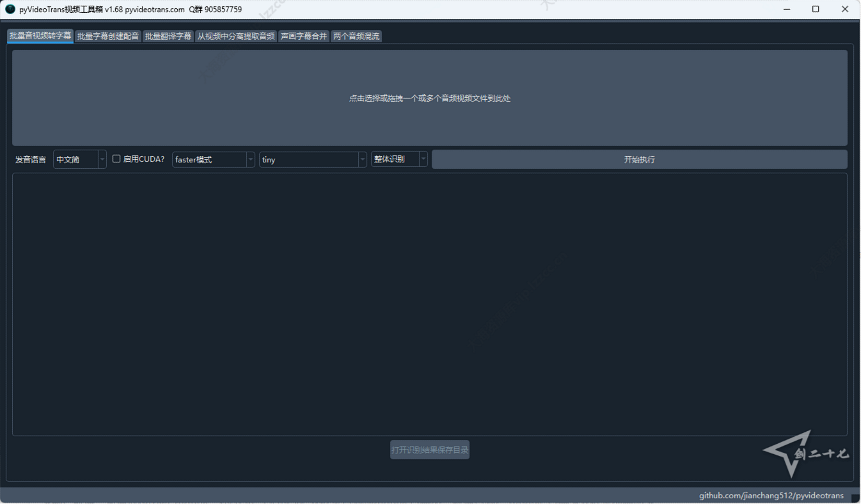Open the 批量翻译字幕 tab
Viewport: 861px width, 504px height.
click(168, 36)
